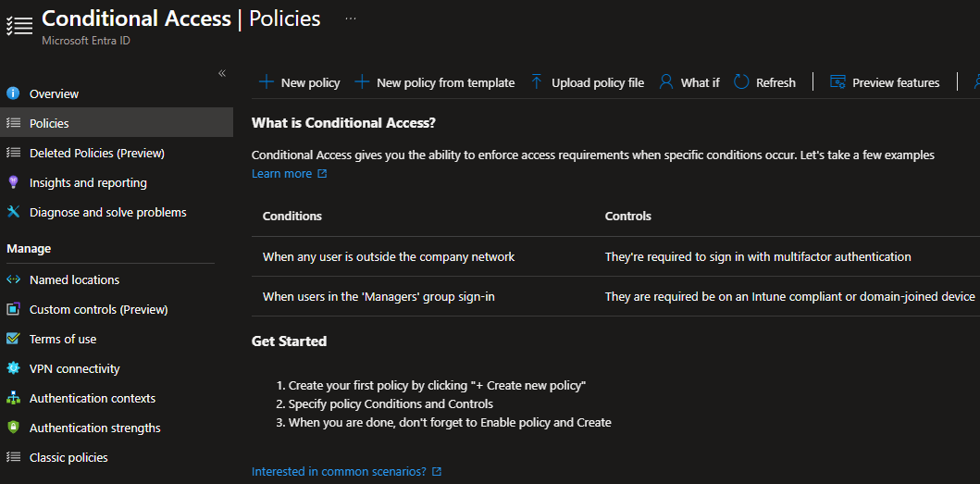Click Upload policy file

pyautogui.click(x=587, y=82)
